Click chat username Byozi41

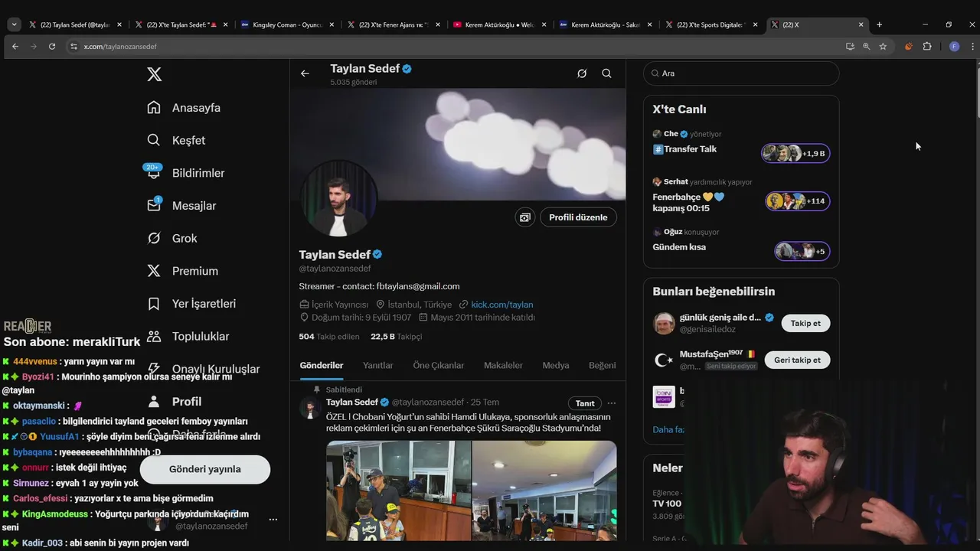point(38,377)
